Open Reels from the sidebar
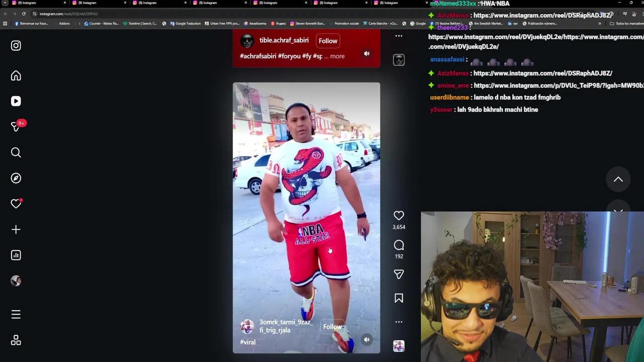This screenshot has width=644, height=362. click(16, 101)
